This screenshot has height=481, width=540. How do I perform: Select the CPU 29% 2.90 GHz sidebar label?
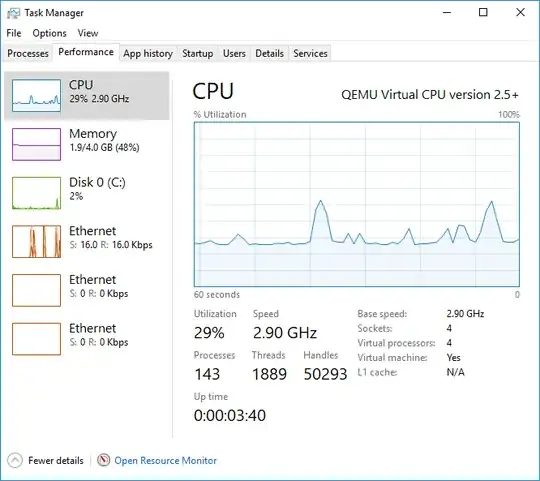click(x=99, y=92)
